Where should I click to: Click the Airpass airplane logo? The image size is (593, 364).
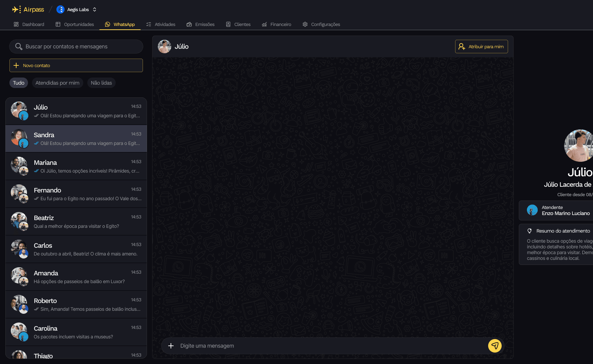coord(16,9)
